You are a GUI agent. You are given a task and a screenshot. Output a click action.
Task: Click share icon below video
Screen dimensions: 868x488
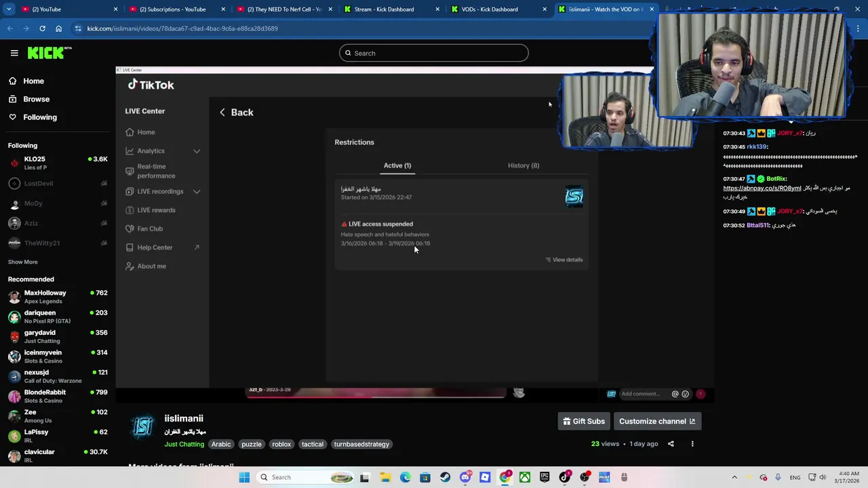coord(671,444)
